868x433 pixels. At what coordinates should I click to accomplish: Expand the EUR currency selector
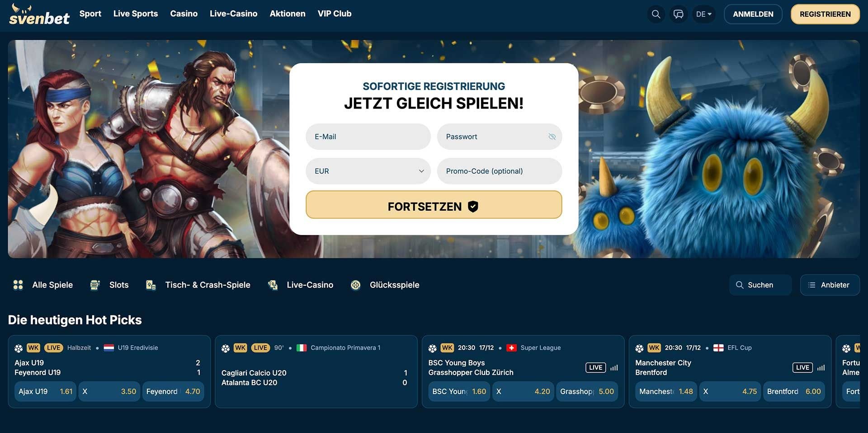click(368, 171)
